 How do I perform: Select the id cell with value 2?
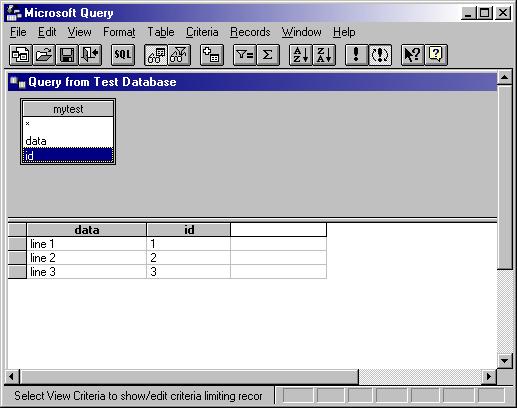point(189,258)
